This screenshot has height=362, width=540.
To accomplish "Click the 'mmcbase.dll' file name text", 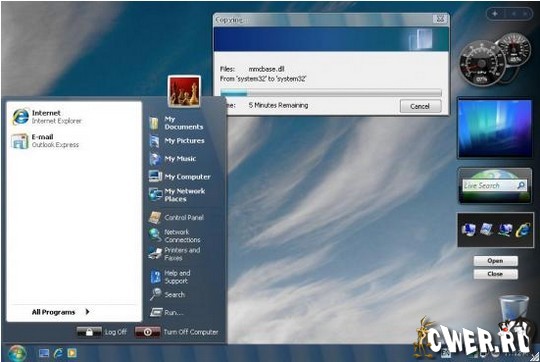I will click(267, 69).
